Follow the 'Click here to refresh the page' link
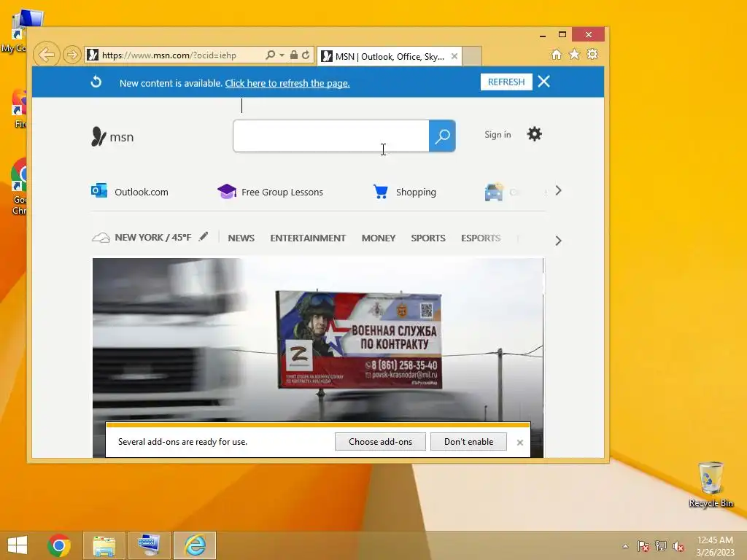The image size is (747, 560). [287, 83]
